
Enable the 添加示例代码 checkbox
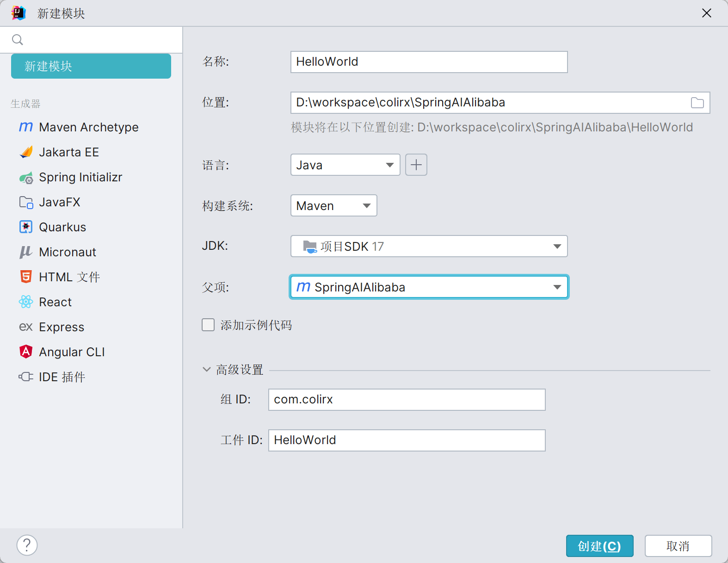click(208, 325)
